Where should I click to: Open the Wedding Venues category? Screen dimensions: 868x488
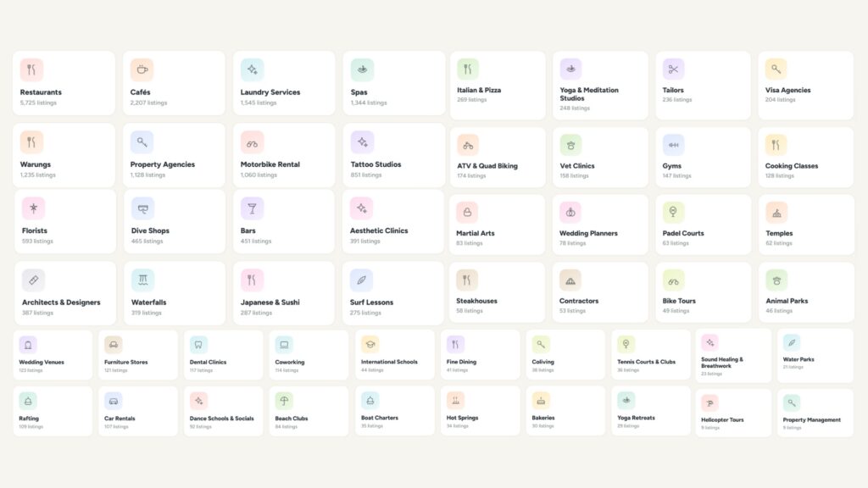(53, 355)
